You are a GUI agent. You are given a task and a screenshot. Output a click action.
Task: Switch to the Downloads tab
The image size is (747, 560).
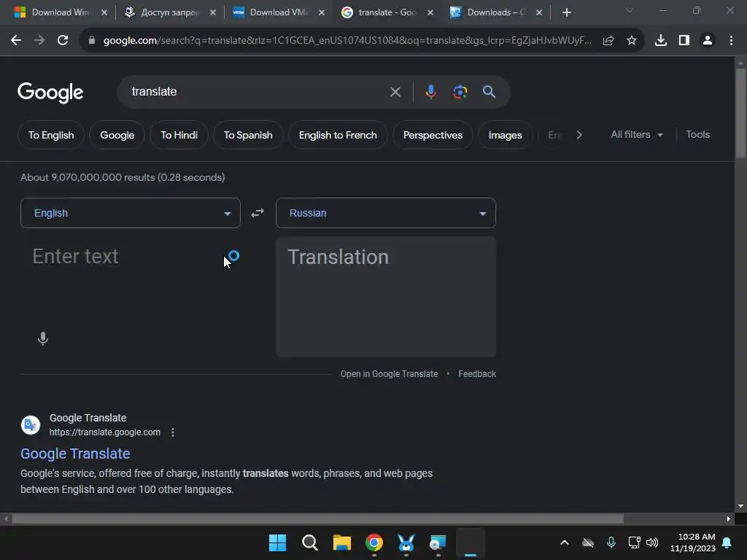click(495, 12)
